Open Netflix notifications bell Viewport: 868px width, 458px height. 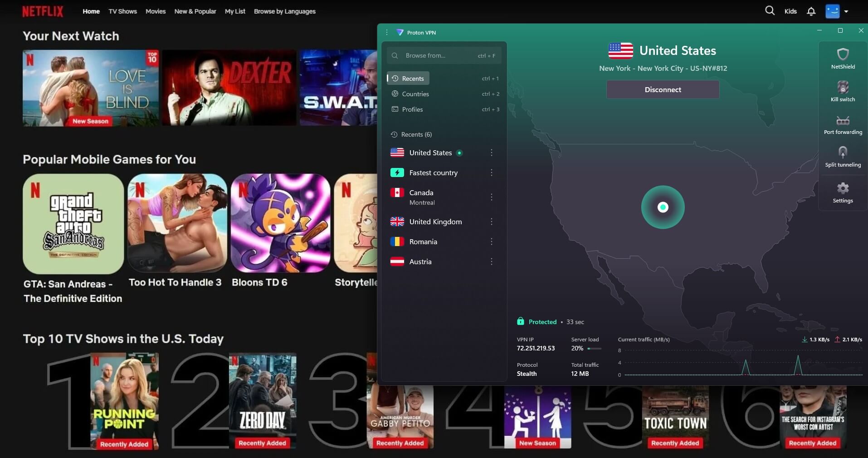(x=811, y=11)
